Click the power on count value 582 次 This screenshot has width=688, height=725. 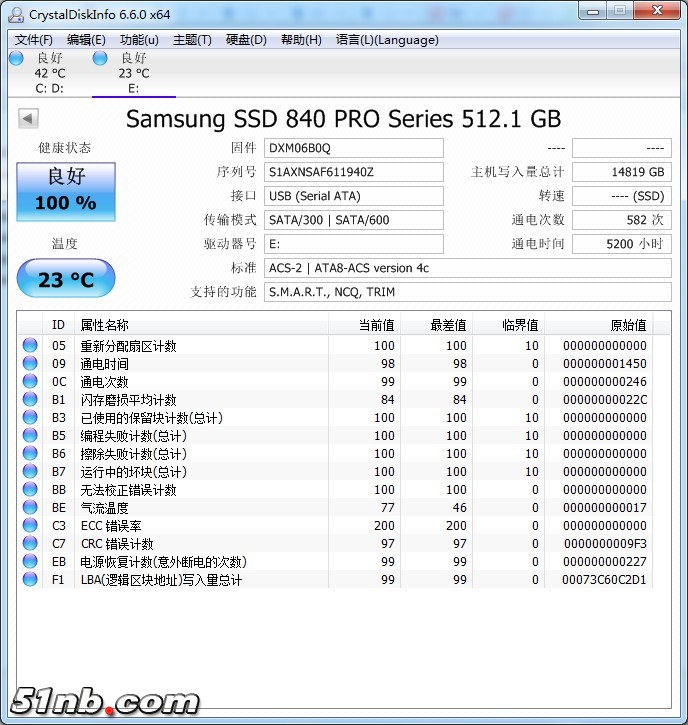point(622,220)
